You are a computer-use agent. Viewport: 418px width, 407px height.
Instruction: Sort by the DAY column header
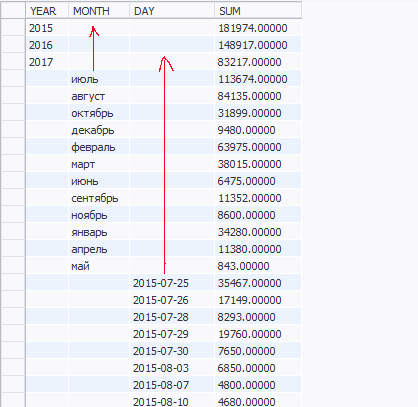click(x=172, y=11)
